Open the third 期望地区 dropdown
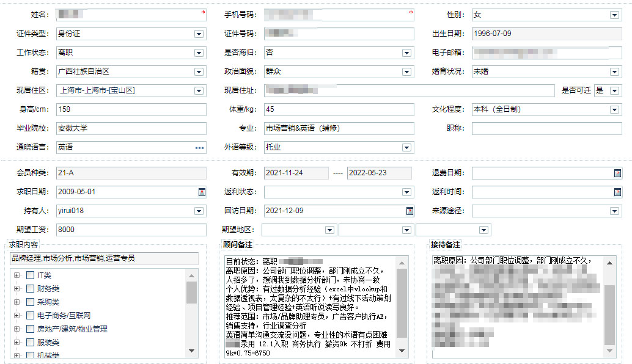 483,230
